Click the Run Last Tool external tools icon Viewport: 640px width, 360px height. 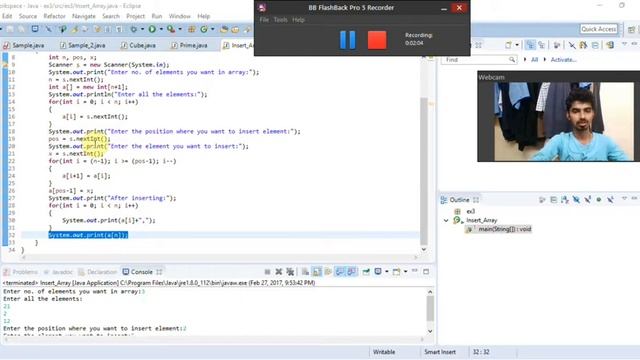coord(171,29)
